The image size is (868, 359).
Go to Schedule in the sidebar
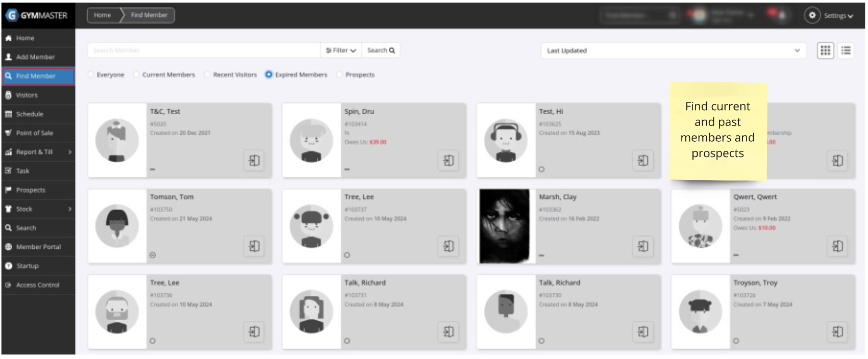pos(30,114)
